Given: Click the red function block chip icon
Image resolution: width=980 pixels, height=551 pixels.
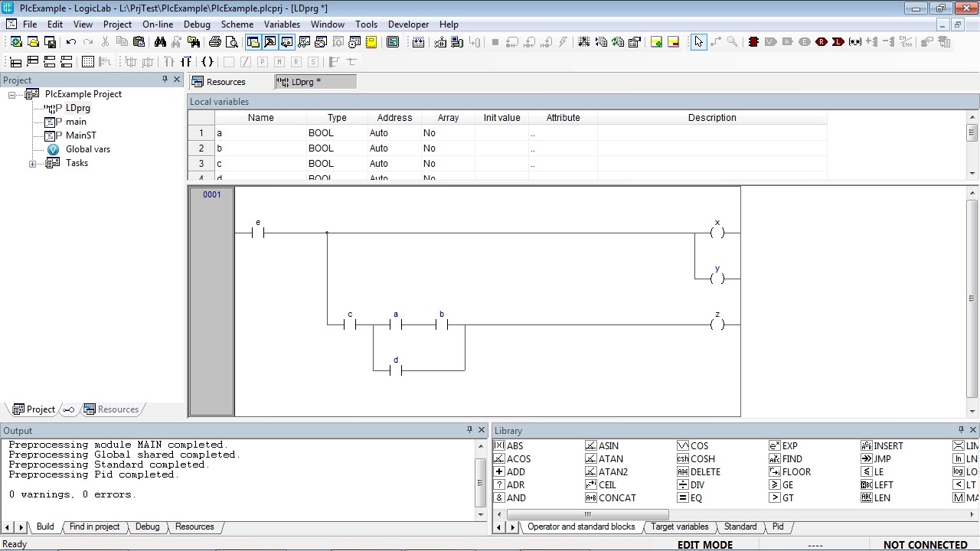Looking at the screenshot, I should click(x=753, y=42).
